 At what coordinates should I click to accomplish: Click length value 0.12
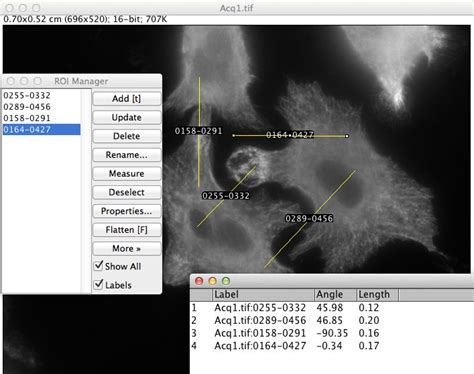pos(369,307)
